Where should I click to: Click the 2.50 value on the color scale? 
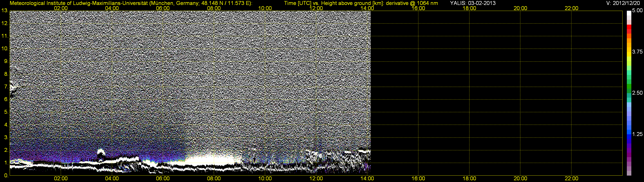coord(637,93)
